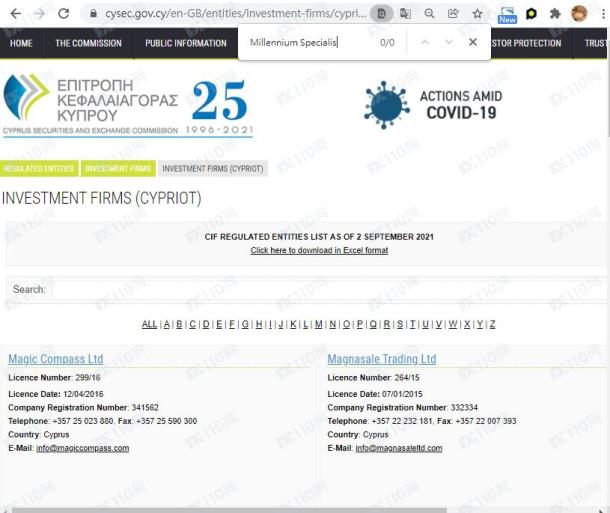This screenshot has width=610, height=513.
Task: Open Magnasale Trading Ltd entry
Action: (382, 359)
